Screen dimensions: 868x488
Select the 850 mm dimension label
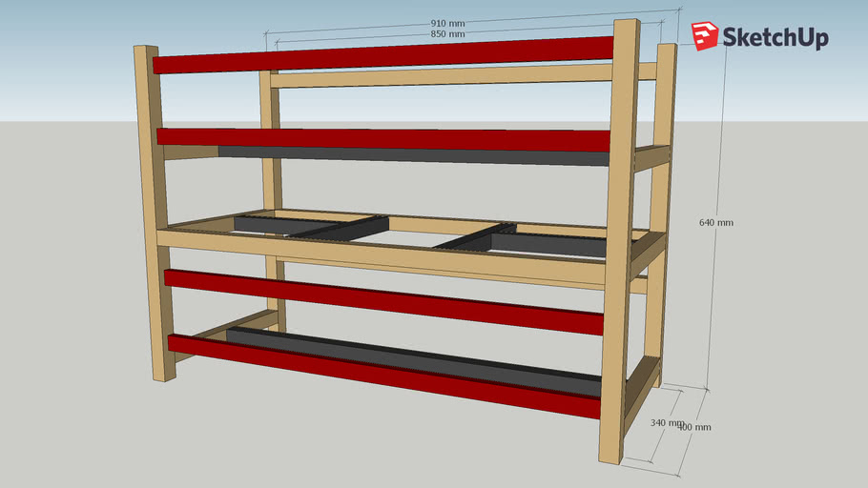point(448,33)
